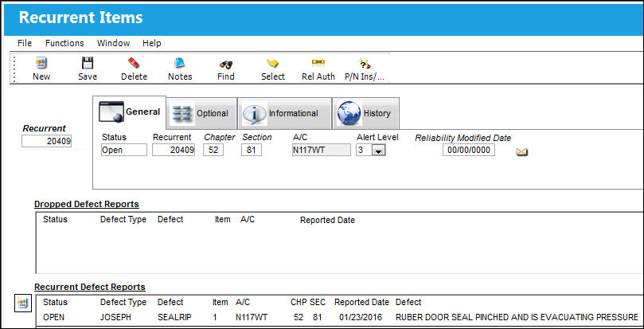Click the Delete eraser icon
Image resolution: width=644 pixels, height=329 pixels.
(x=134, y=64)
